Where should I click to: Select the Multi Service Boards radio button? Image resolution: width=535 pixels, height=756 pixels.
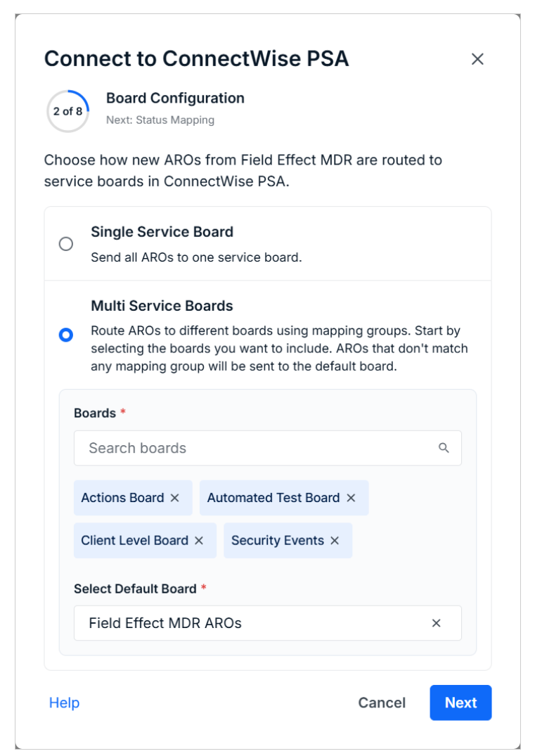point(66,335)
